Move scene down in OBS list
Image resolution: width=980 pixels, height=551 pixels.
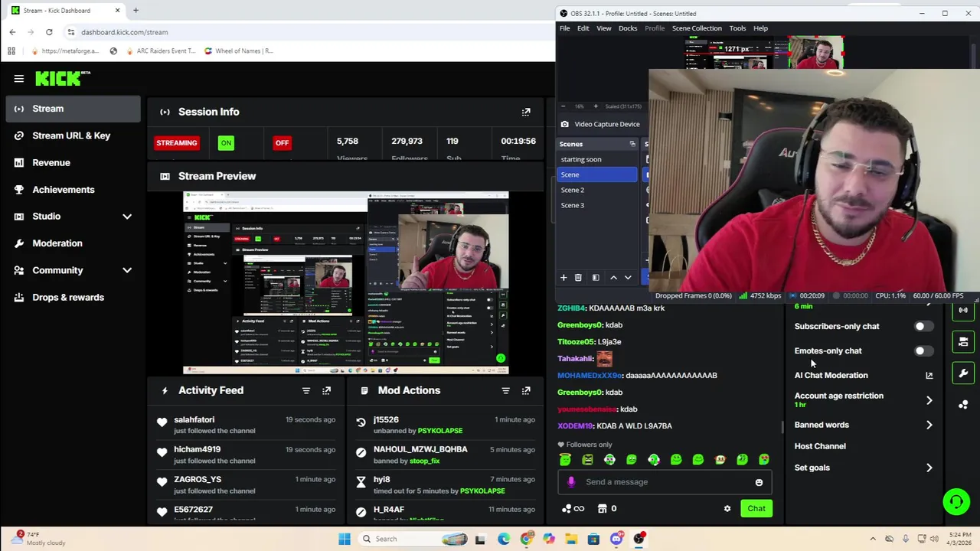[x=628, y=278]
